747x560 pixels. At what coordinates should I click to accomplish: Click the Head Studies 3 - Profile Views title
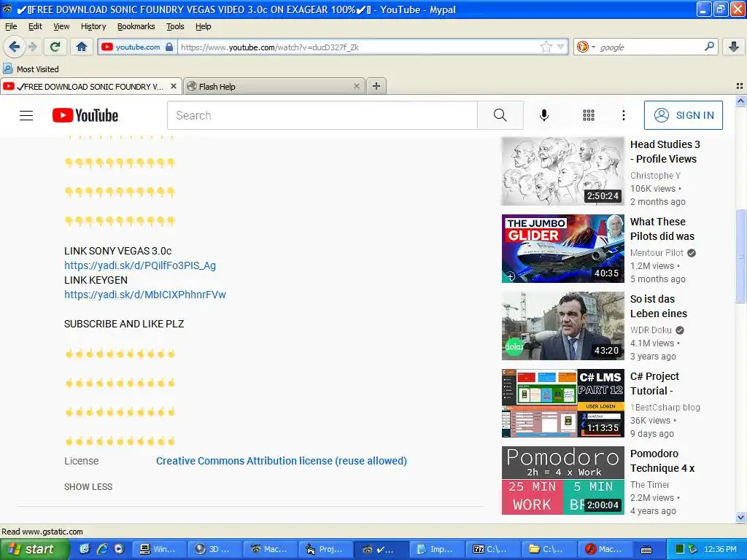665,152
